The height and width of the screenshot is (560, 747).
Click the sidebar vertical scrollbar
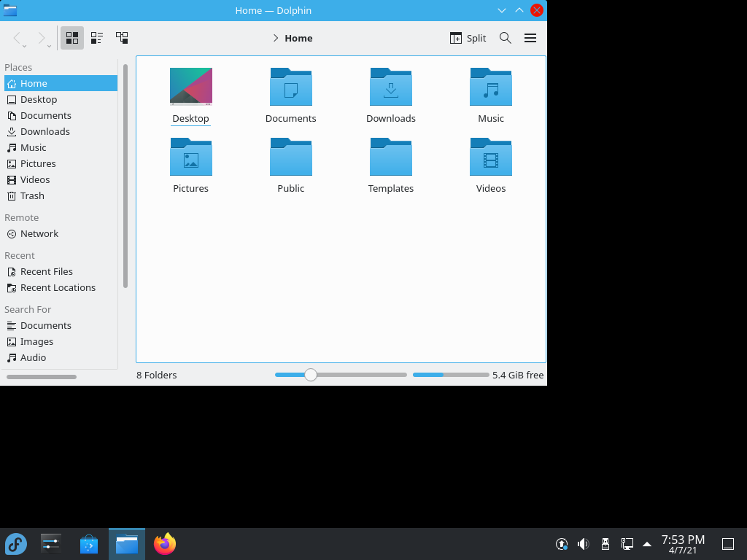pyautogui.click(x=125, y=176)
